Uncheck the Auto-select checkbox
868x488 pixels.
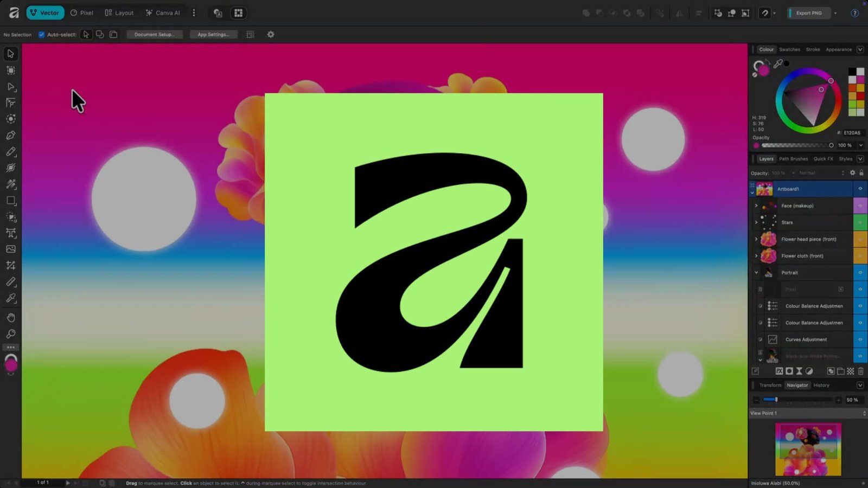(x=41, y=35)
